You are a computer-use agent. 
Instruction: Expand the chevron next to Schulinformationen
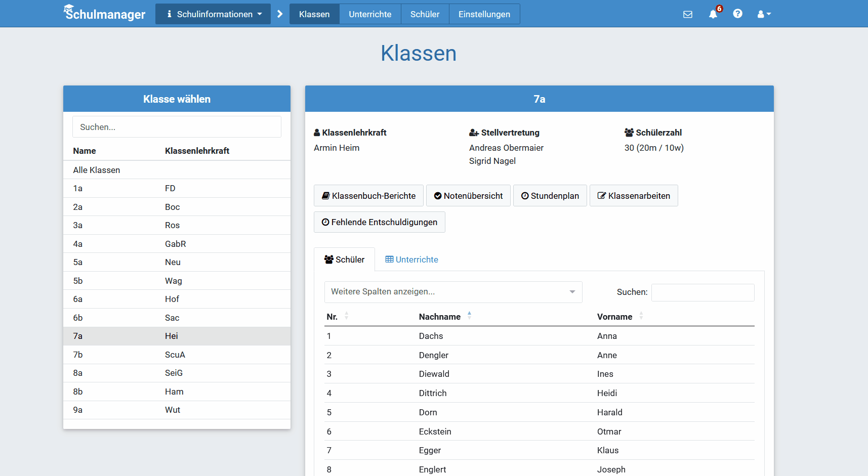(280, 14)
